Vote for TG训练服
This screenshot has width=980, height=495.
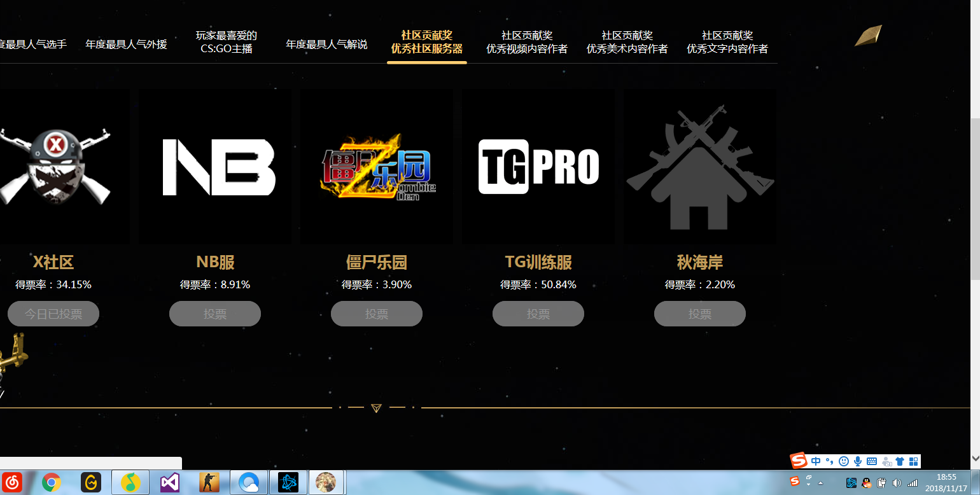[538, 314]
